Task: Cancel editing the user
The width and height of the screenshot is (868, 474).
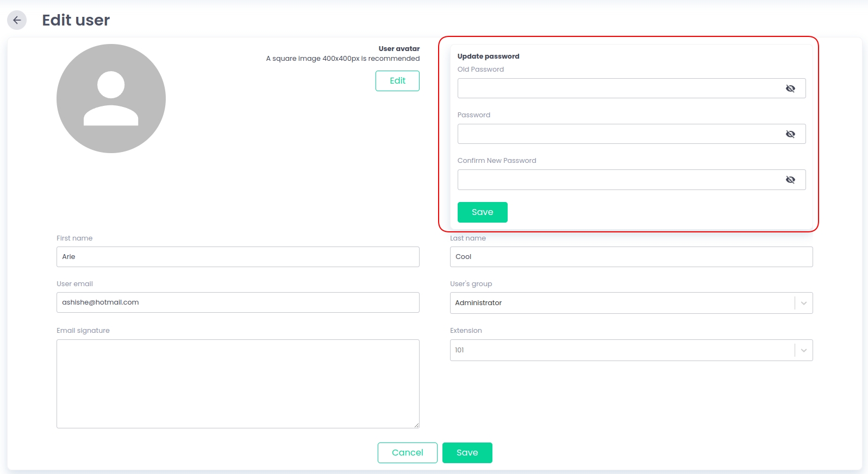Action: pyautogui.click(x=407, y=453)
